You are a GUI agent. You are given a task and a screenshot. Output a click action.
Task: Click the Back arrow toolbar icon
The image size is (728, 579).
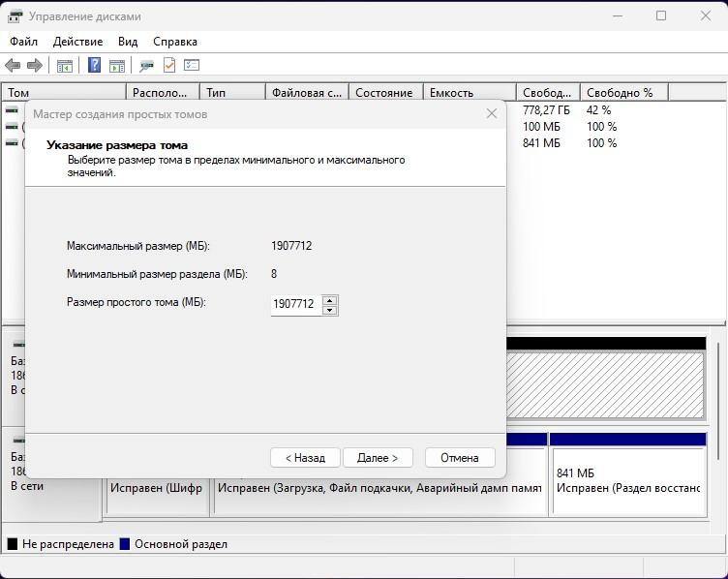click(13, 66)
